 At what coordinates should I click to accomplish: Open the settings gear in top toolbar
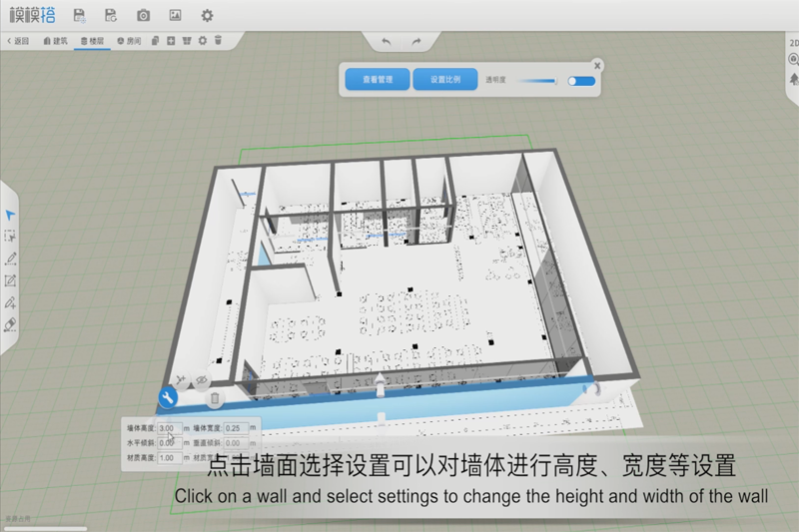coord(207,15)
